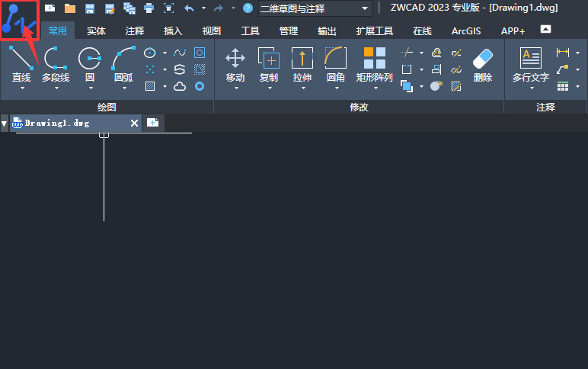This screenshot has height=369, width=588.
Task: Click the Region square-circle icon
Action: [x=200, y=53]
